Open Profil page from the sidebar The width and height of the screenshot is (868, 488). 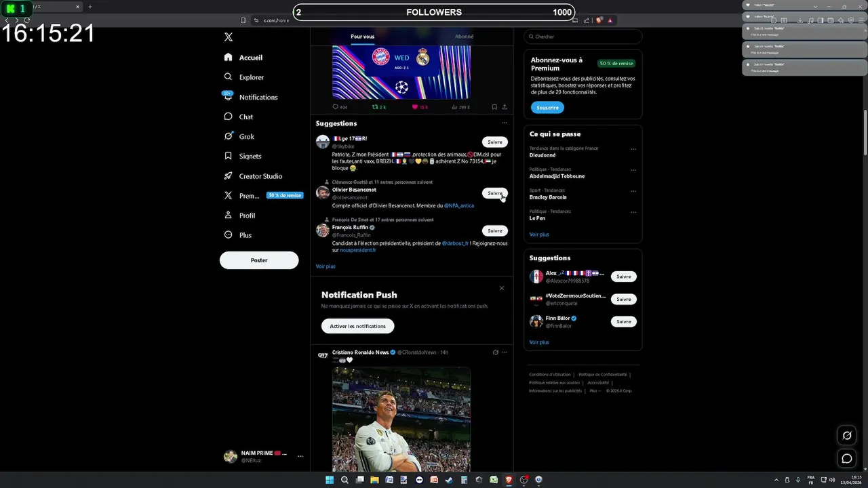click(240, 216)
